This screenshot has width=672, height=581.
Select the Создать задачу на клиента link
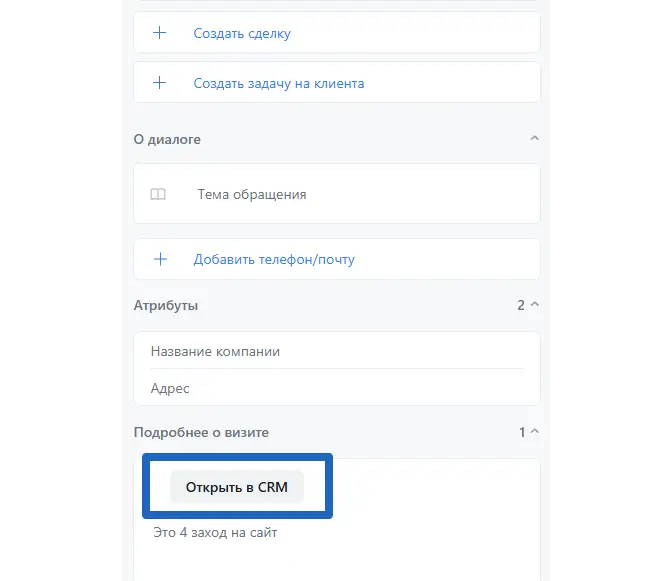pyautogui.click(x=278, y=83)
